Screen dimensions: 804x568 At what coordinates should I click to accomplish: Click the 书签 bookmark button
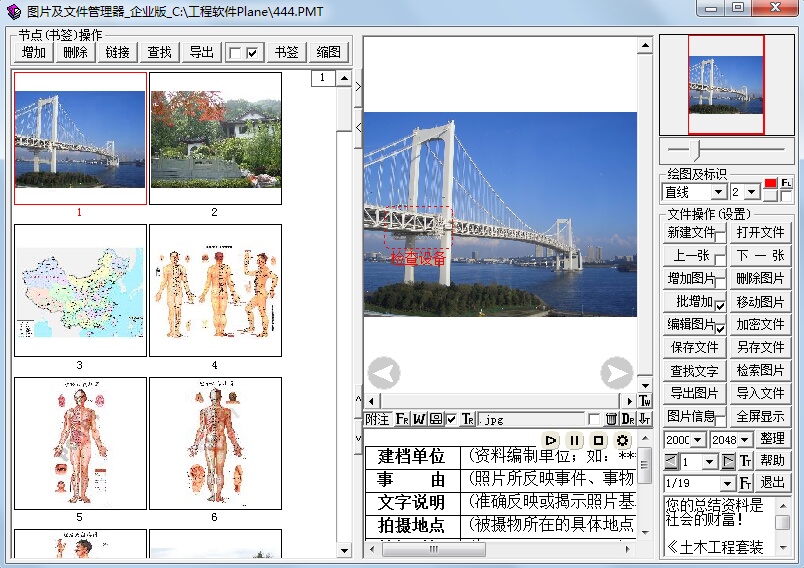[286, 53]
